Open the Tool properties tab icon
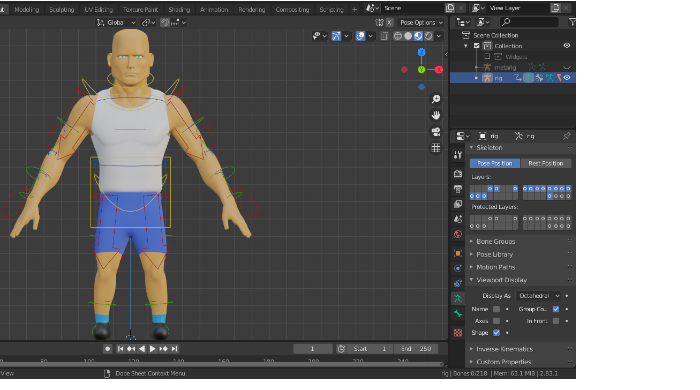Image resolution: width=700 pixels, height=390 pixels. click(x=458, y=155)
